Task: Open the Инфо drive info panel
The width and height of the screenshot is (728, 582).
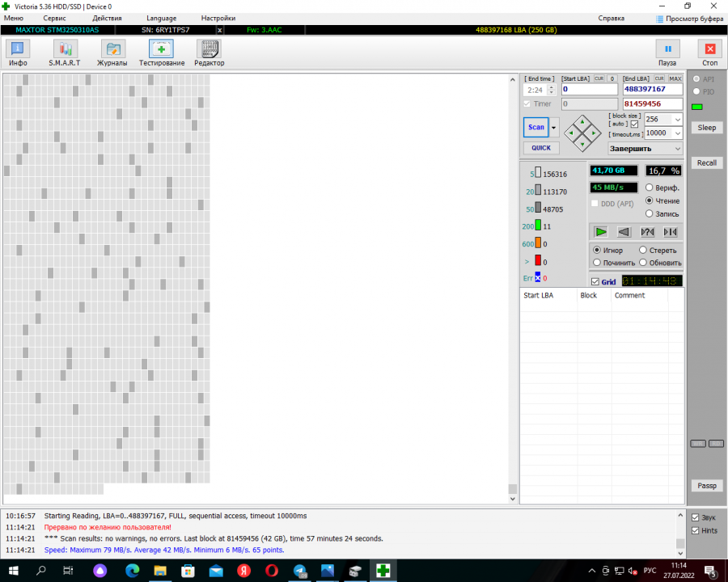Action: click(18, 50)
